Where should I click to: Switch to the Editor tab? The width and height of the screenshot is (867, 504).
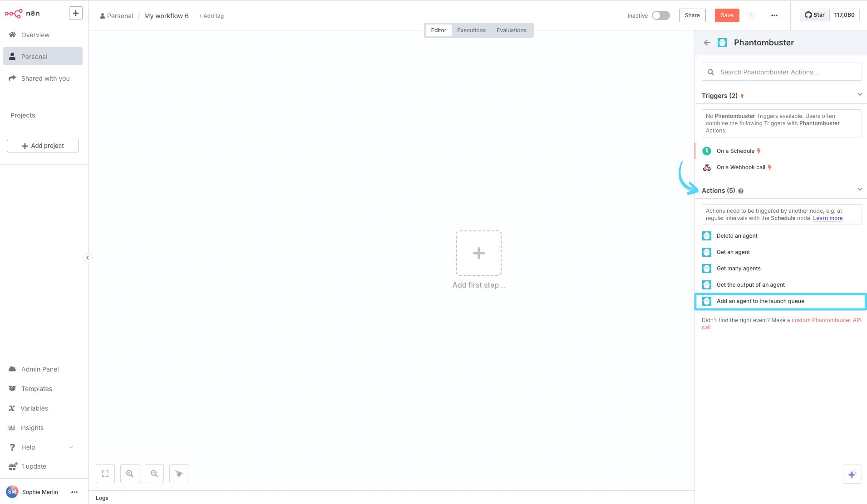[438, 30]
